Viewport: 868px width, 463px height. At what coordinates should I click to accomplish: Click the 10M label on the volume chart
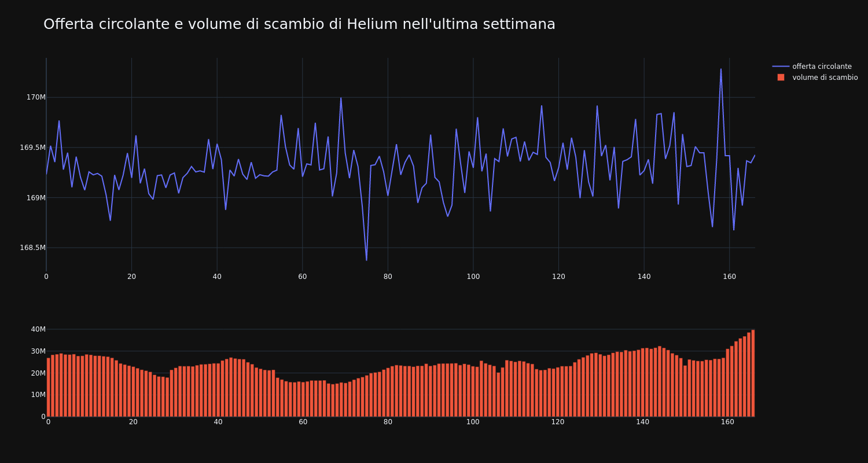click(38, 395)
